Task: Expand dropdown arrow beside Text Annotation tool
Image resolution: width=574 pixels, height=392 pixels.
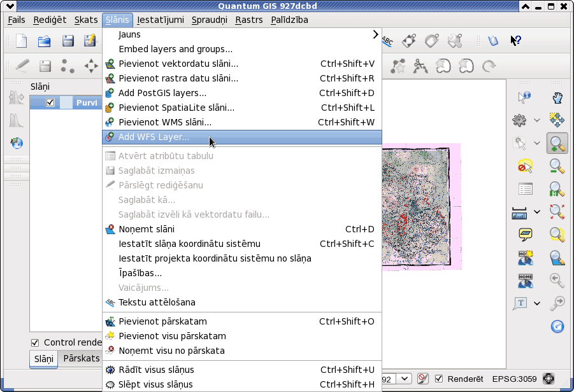Action: click(537, 303)
